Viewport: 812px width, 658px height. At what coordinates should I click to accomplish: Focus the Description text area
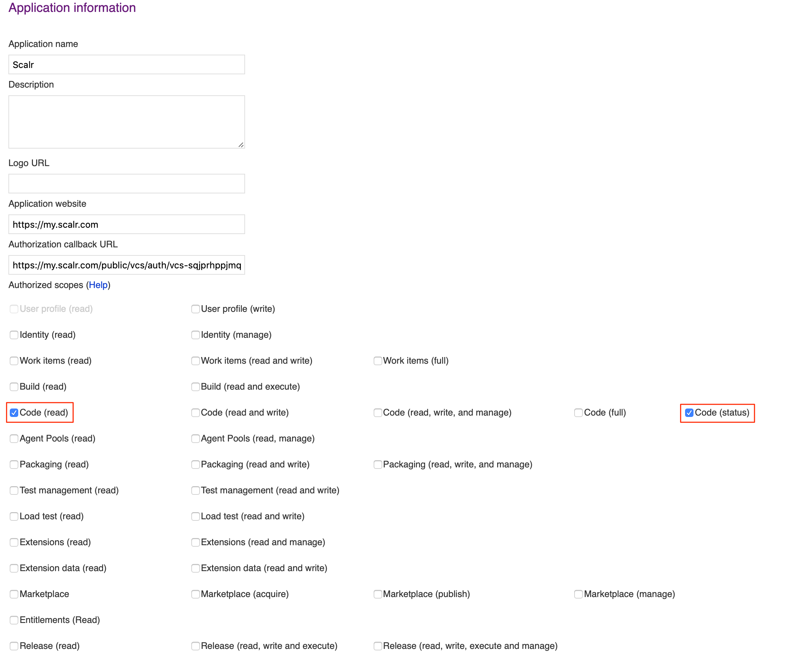[x=126, y=121]
